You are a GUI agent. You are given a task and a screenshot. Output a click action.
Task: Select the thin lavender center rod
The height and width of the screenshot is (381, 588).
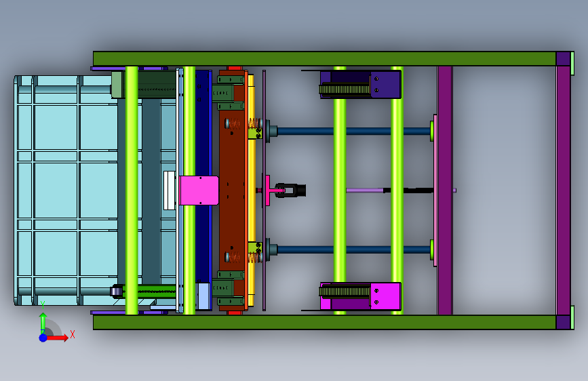point(364,190)
